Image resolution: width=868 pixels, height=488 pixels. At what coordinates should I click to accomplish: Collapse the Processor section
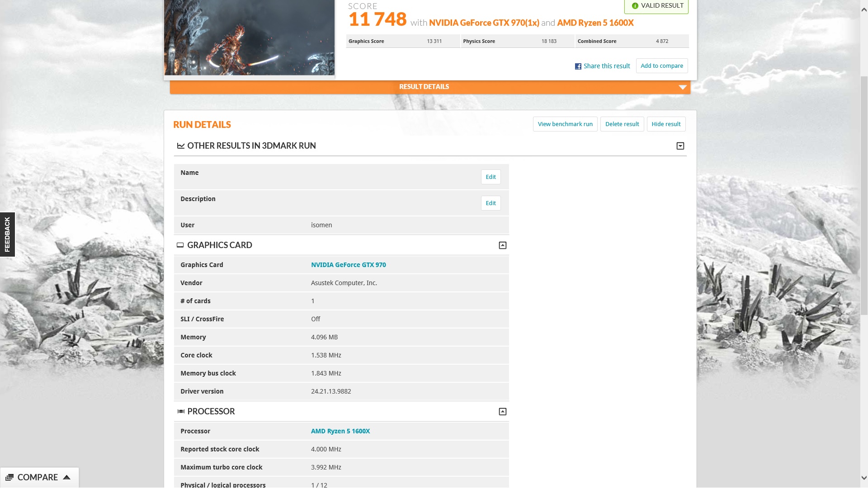pyautogui.click(x=502, y=412)
